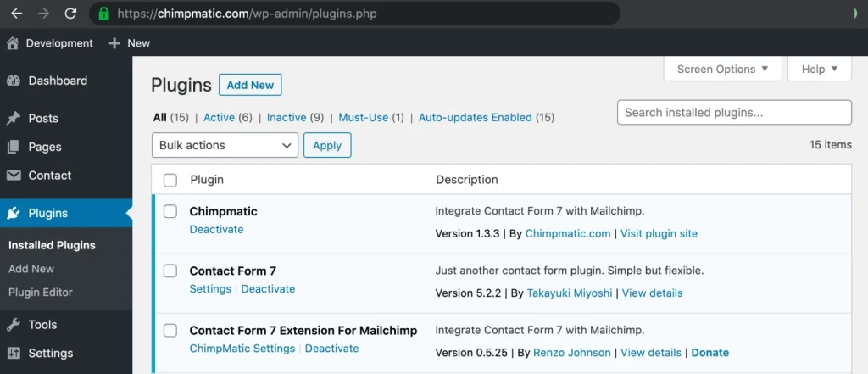Filter plugins by All

[160, 118]
